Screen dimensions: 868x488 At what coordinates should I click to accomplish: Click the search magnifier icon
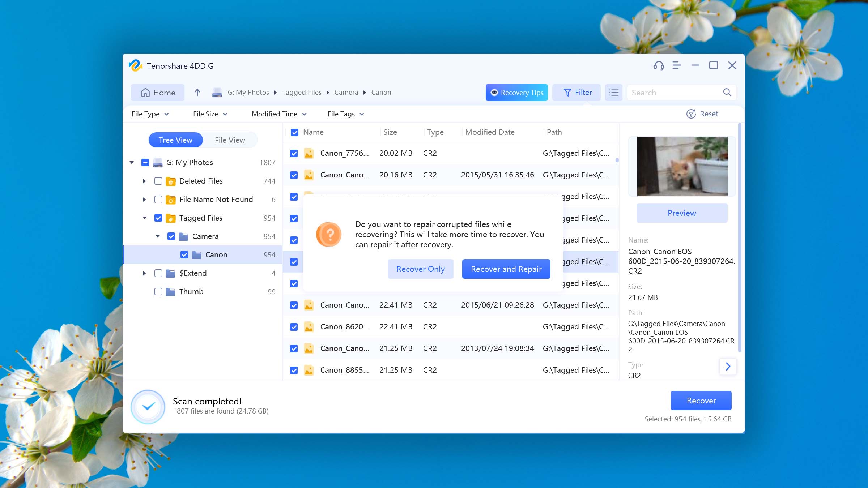pyautogui.click(x=727, y=93)
